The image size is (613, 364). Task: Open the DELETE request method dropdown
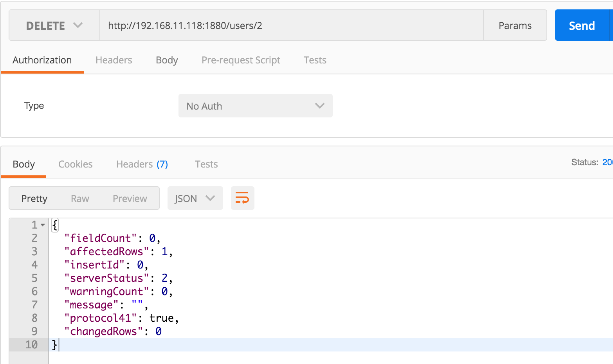[x=54, y=25]
